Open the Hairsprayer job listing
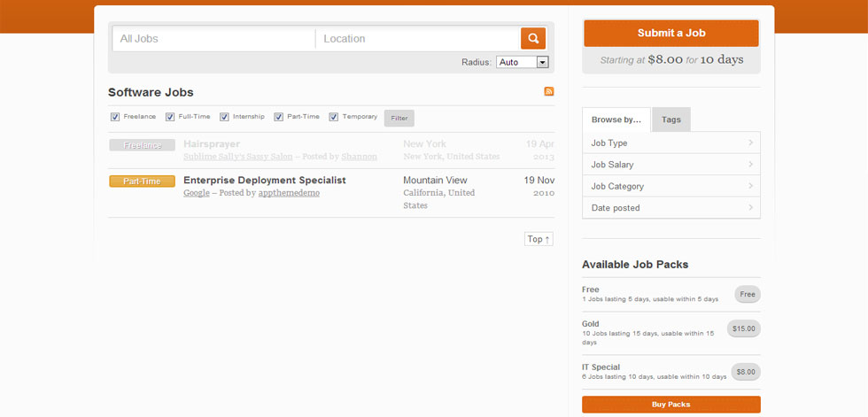Screen dimensions: 868x417 tap(212, 143)
